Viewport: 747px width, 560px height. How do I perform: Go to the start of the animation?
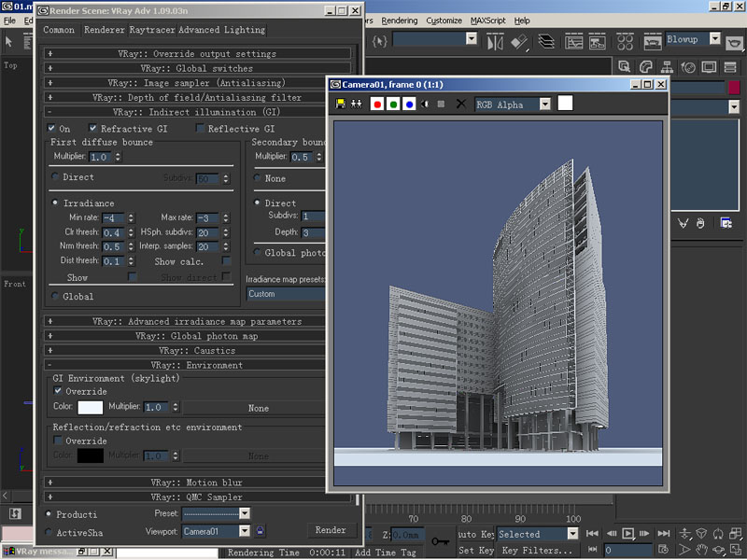click(x=592, y=533)
